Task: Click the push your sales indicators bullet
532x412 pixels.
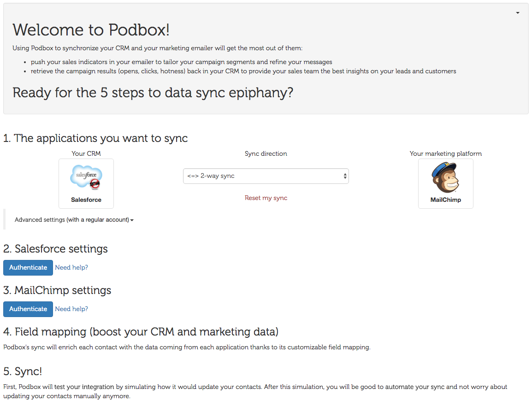Action: pyautogui.click(x=182, y=62)
